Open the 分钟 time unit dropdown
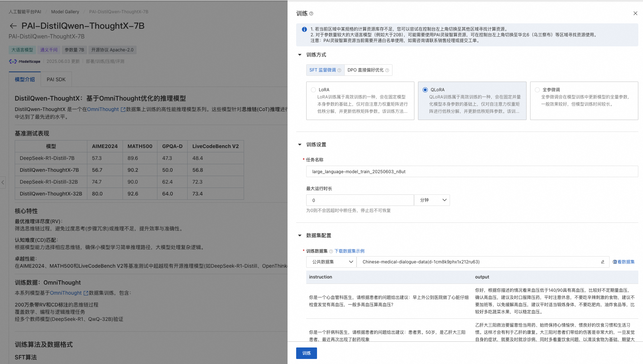The image size is (643, 364). coord(432,200)
